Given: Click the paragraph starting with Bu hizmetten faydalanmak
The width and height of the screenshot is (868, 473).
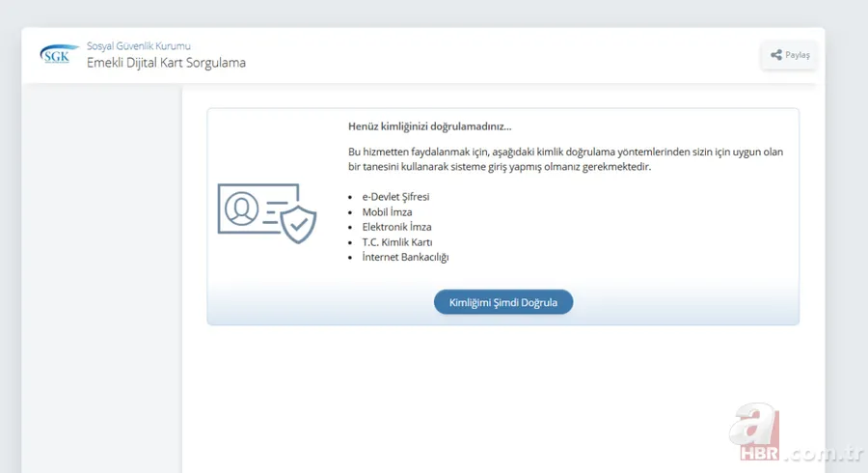Looking at the screenshot, I should pyautogui.click(x=566, y=160).
